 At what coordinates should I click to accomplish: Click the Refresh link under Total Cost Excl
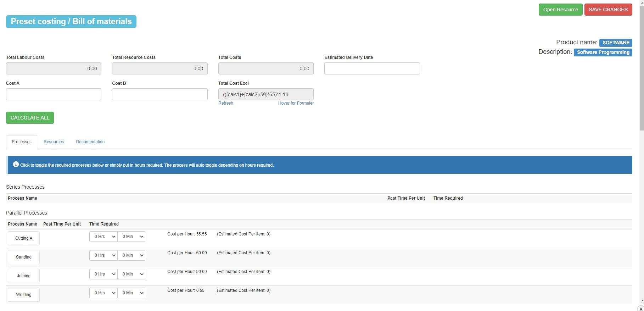pos(226,103)
